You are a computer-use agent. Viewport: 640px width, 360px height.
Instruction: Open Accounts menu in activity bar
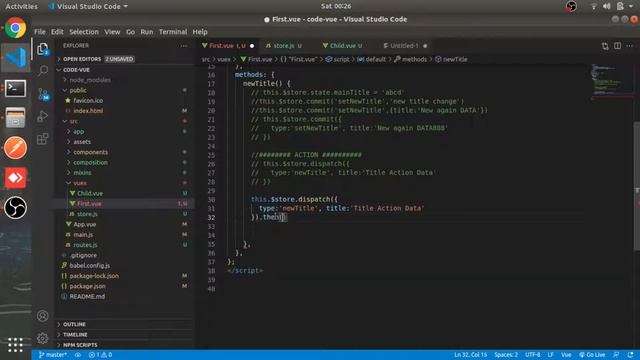point(43,316)
